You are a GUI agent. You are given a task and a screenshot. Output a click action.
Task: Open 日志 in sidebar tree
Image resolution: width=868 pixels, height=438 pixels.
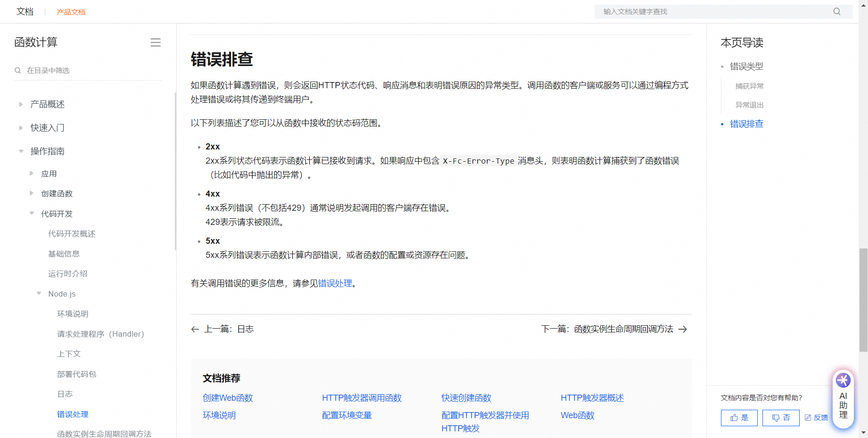pos(65,394)
